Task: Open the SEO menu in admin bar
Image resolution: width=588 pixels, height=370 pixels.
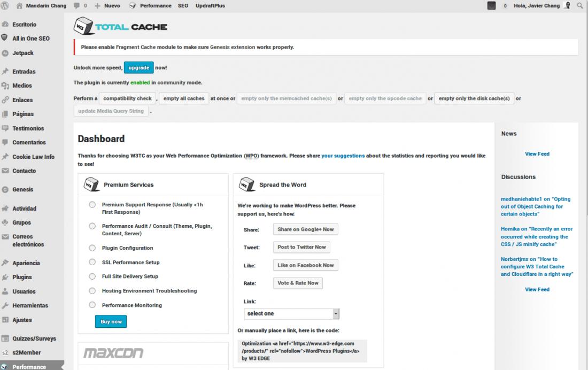Action: point(183,6)
